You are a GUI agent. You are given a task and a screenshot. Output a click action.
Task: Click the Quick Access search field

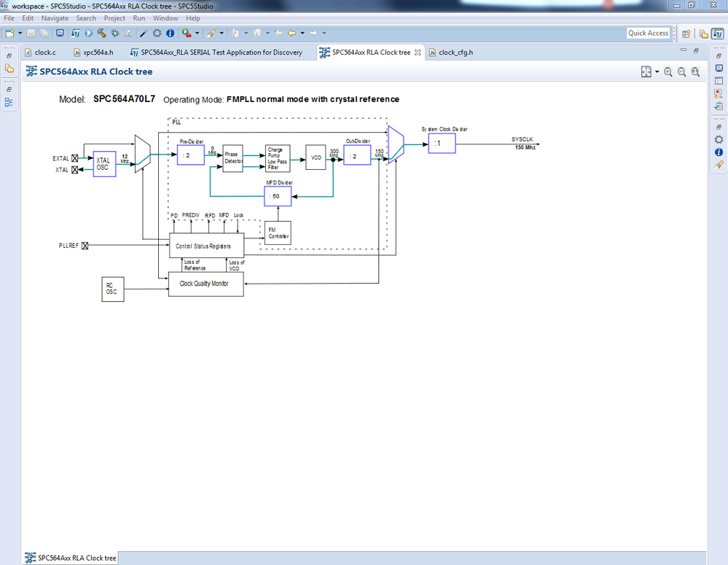click(x=648, y=33)
